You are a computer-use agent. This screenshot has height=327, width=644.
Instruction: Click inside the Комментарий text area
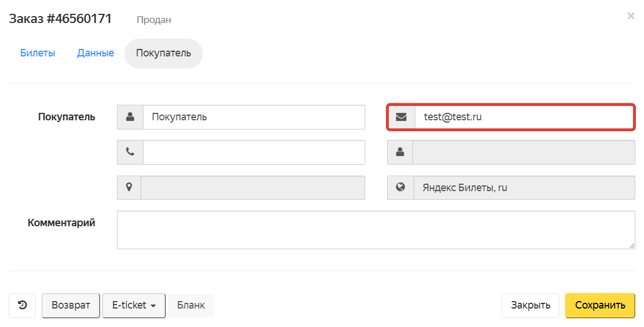click(376, 230)
